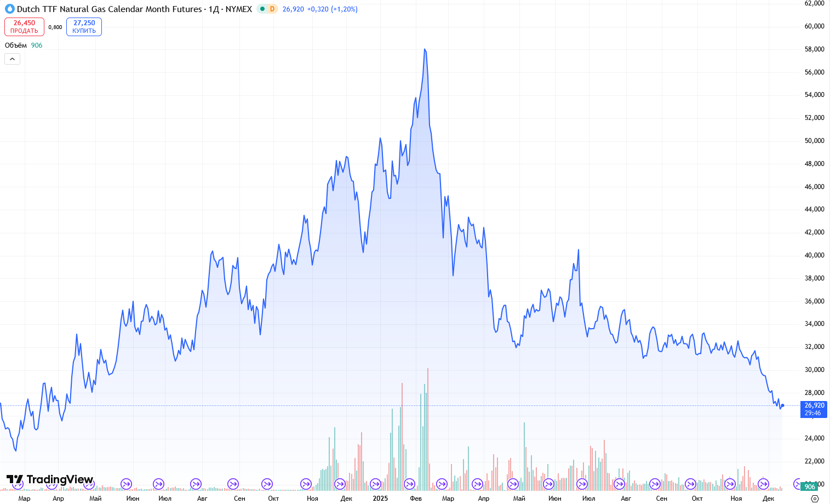Screen dimensions: 830x504
Task: Click contract rollover marker near Фев label
Action: [x=409, y=484]
